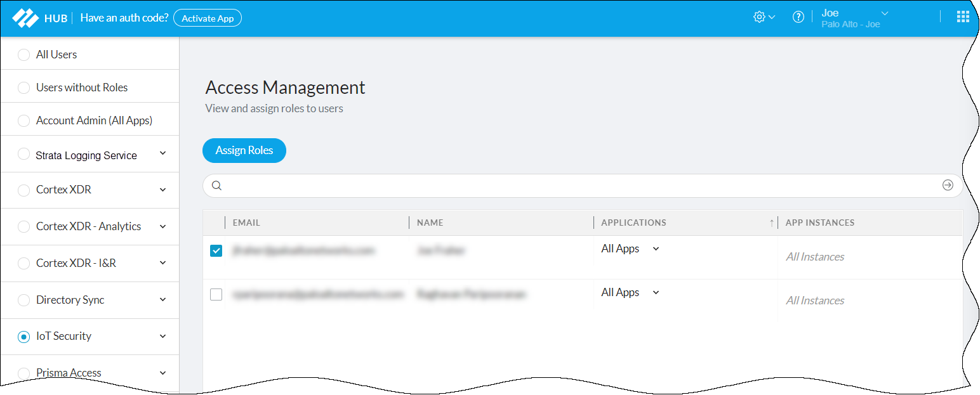This screenshot has height=395, width=980.
Task: Expand the Directory Sync chevron
Action: pos(162,299)
